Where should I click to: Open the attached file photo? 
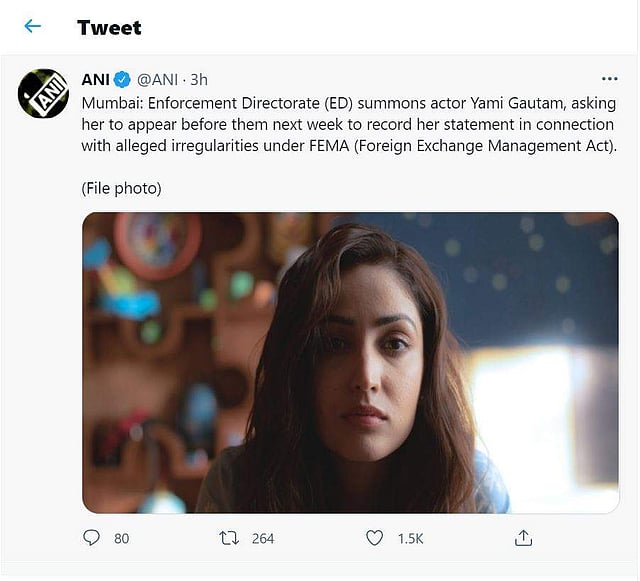[x=350, y=362]
